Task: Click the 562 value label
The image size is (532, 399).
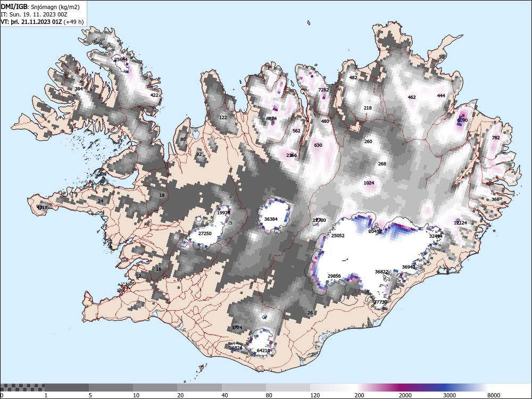Action: pos(296,131)
